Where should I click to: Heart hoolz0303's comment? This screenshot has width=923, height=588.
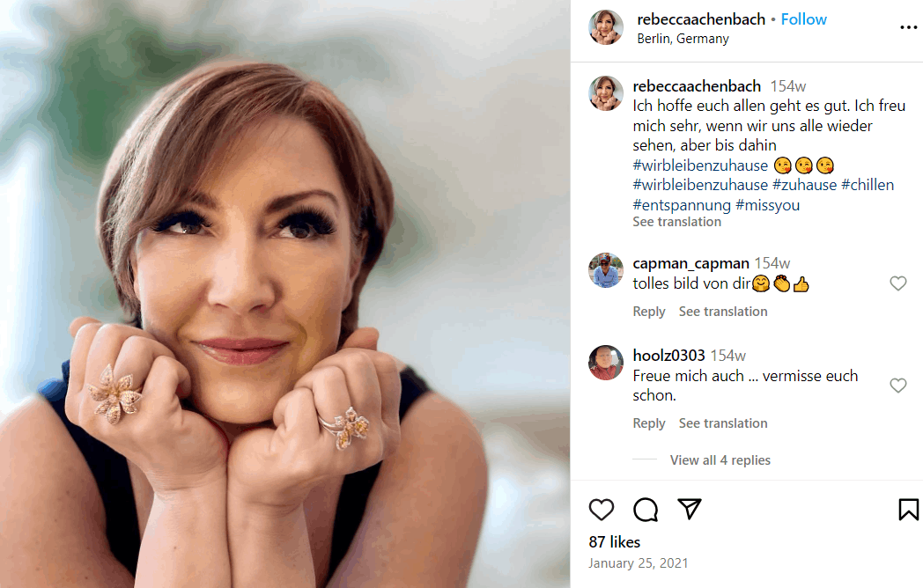click(897, 386)
